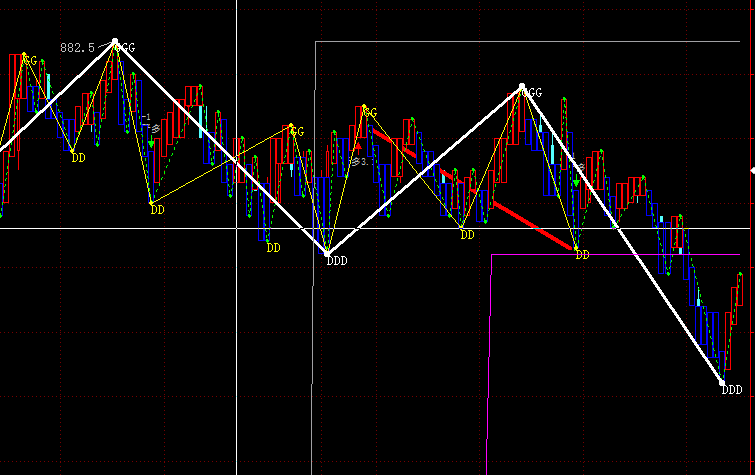Image resolution: width=755 pixels, height=475 pixels.
Task: Click the DD label at the thick red line's end
Action: pyautogui.click(x=582, y=254)
